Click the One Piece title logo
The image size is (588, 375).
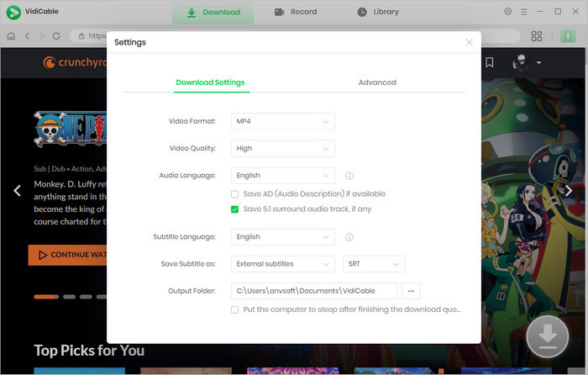pyautogui.click(x=70, y=129)
